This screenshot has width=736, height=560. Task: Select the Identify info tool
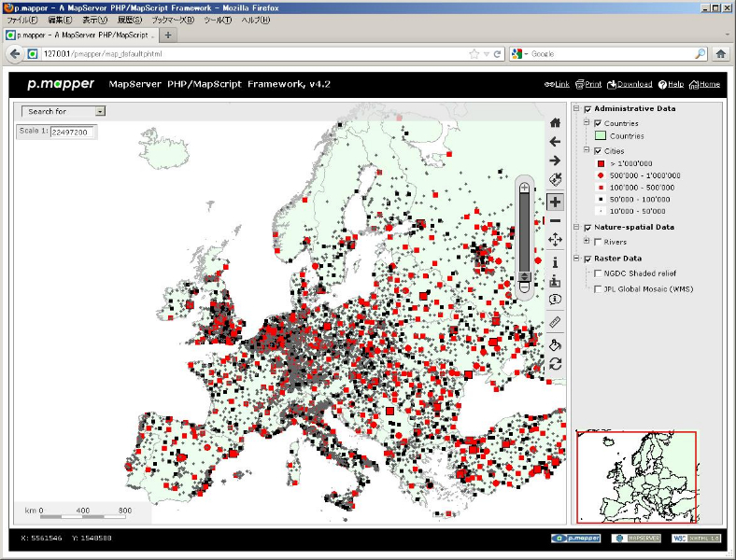[555, 262]
